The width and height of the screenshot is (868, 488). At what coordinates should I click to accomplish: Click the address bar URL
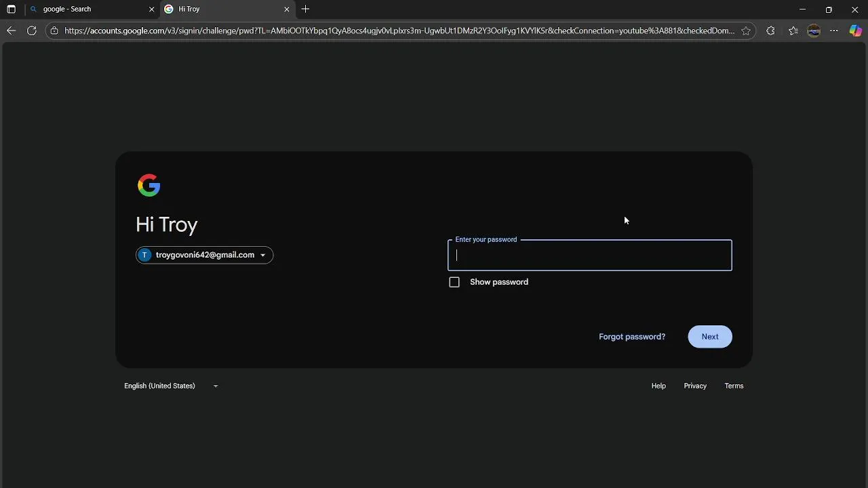click(x=399, y=30)
